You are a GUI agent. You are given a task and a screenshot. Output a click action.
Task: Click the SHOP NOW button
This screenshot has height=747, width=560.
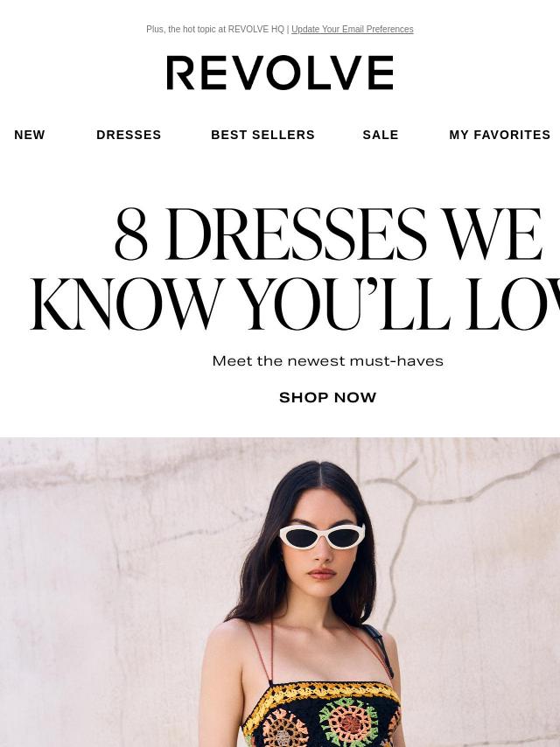click(x=328, y=397)
